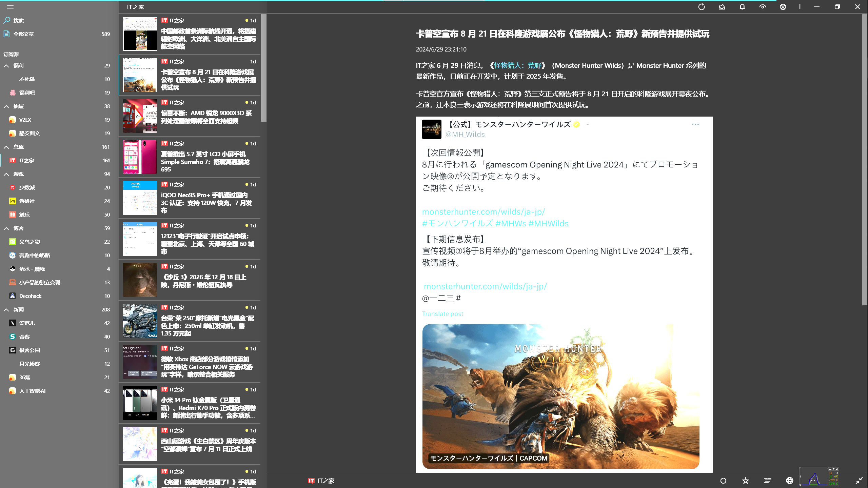Open the 西山居《尘白禁区》 article thumbnail
868x488 pixels.
pos(140,444)
